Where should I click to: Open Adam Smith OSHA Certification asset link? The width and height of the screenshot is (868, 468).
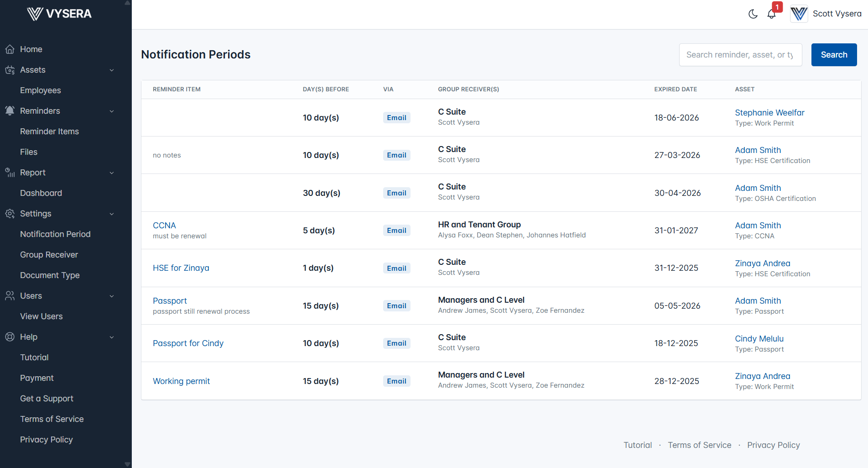point(758,188)
